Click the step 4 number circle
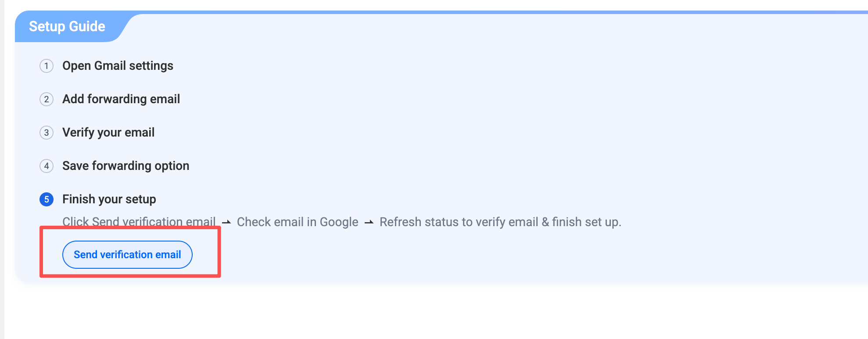 (x=47, y=166)
